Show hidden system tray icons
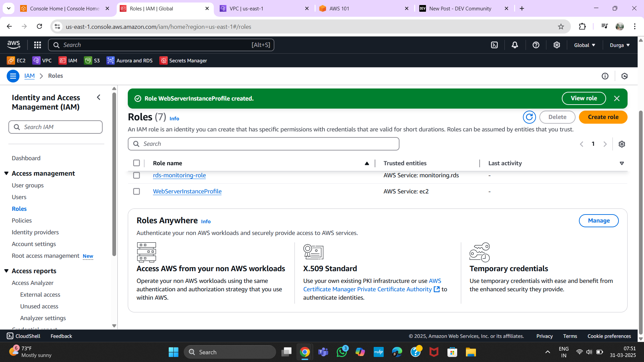 click(x=548, y=352)
